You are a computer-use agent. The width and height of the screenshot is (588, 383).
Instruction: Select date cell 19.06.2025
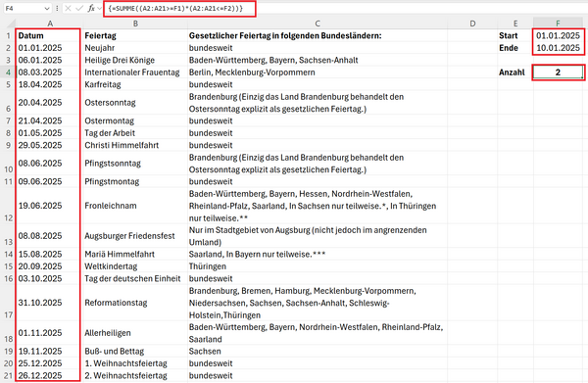pos(48,206)
